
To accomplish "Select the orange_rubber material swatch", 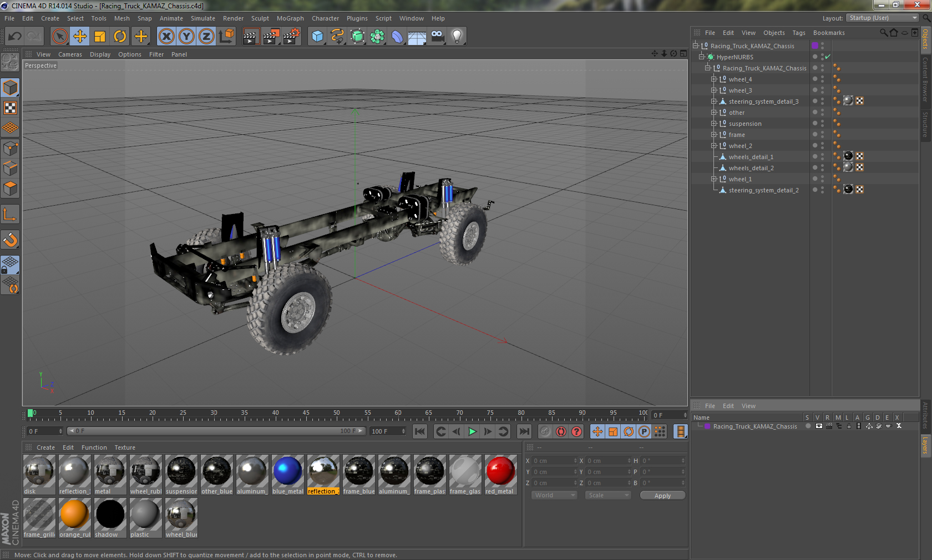I will click(x=74, y=518).
